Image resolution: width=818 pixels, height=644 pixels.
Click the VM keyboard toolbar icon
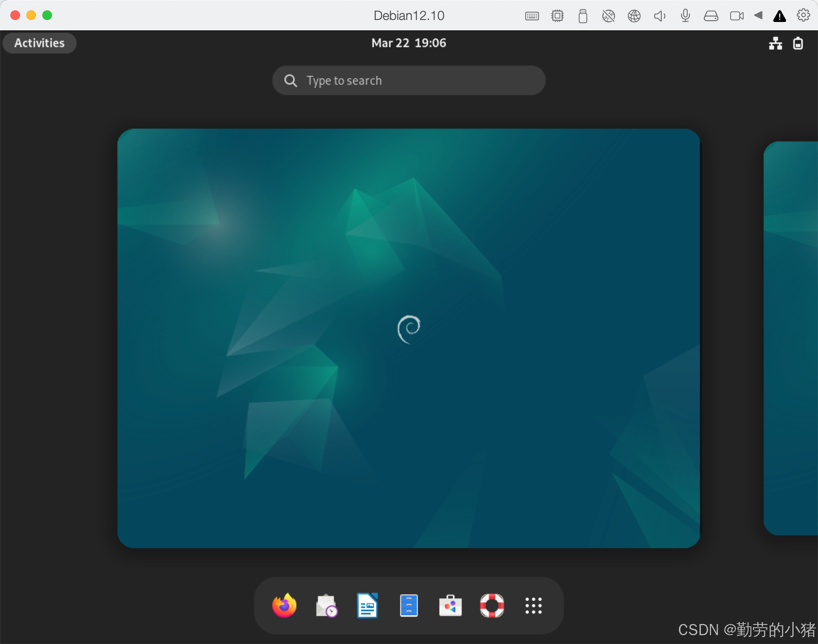(x=532, y=16)
